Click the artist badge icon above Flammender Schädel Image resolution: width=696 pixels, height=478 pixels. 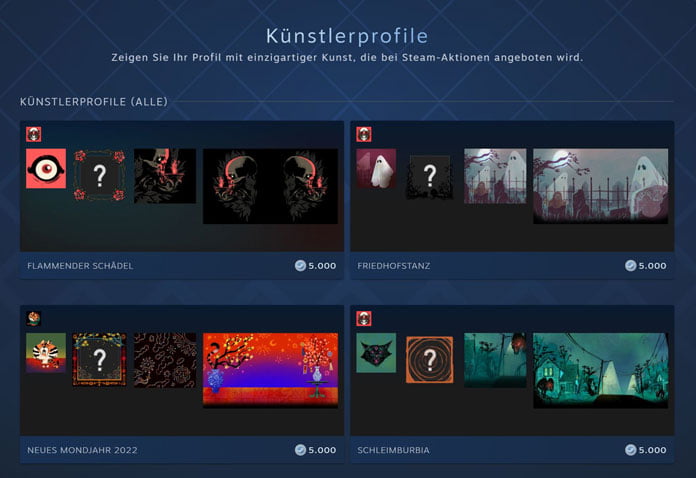pos(34,134)
